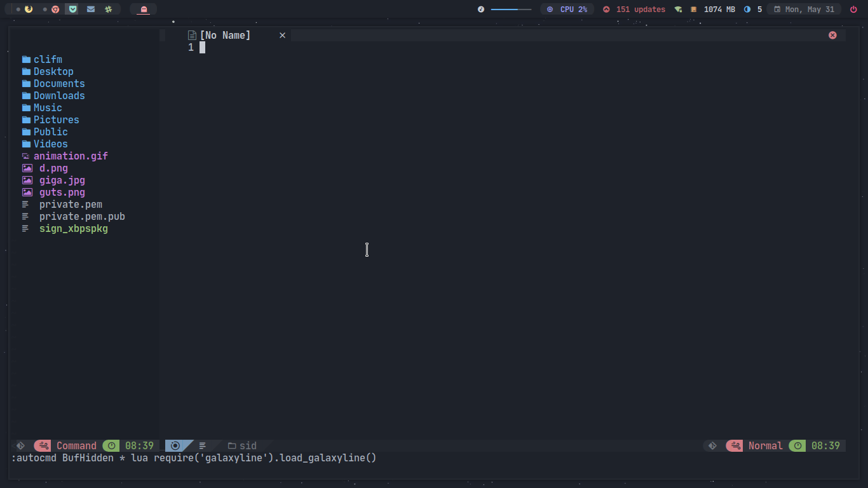This screenshot has height=488, width=868.
Task: Click the wind mode icon beside Command indicator
Action: coord(42,445)
